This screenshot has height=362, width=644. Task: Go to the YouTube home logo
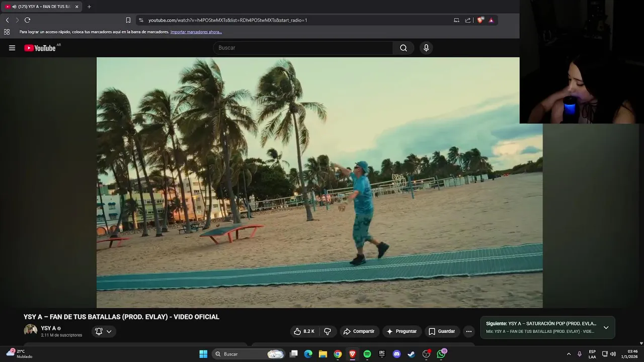[40, 48]
